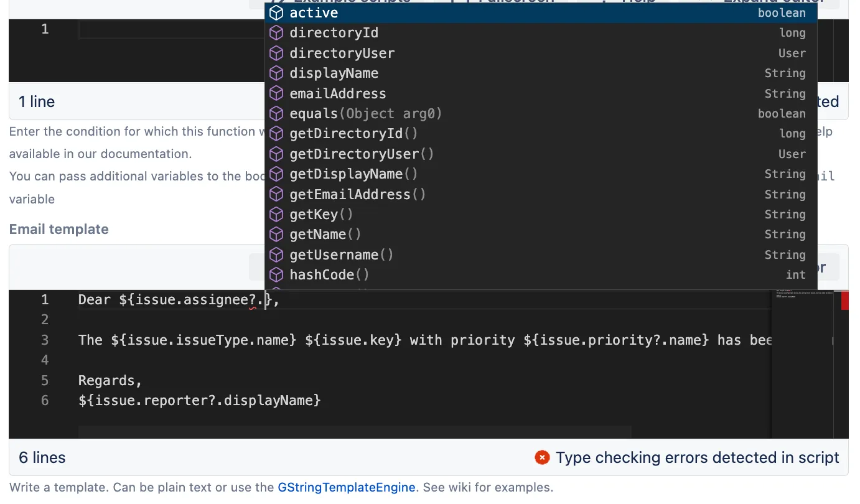Click cube icon beside 'directoryUser'
Image resolution: width=860 pixels, height=504 pixels.
pyautogui.click(x=276, y=54)
